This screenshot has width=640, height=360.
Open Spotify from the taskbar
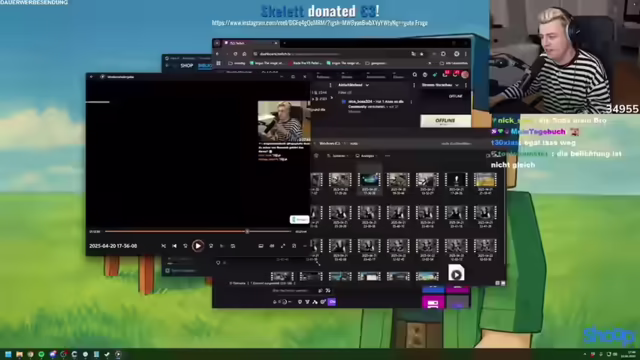[41, 354]
